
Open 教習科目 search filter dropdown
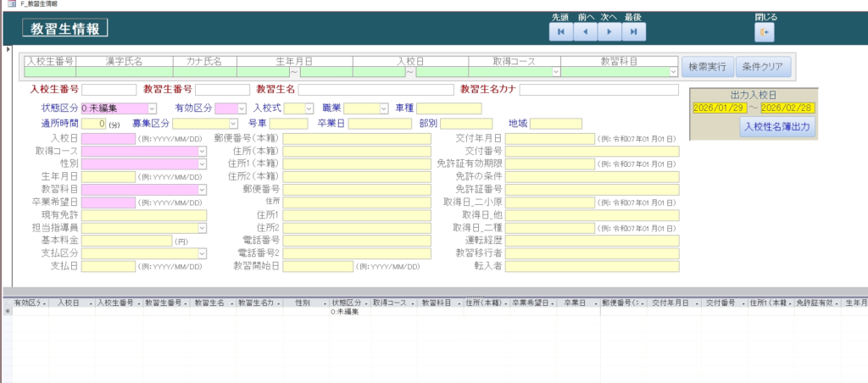673,72
